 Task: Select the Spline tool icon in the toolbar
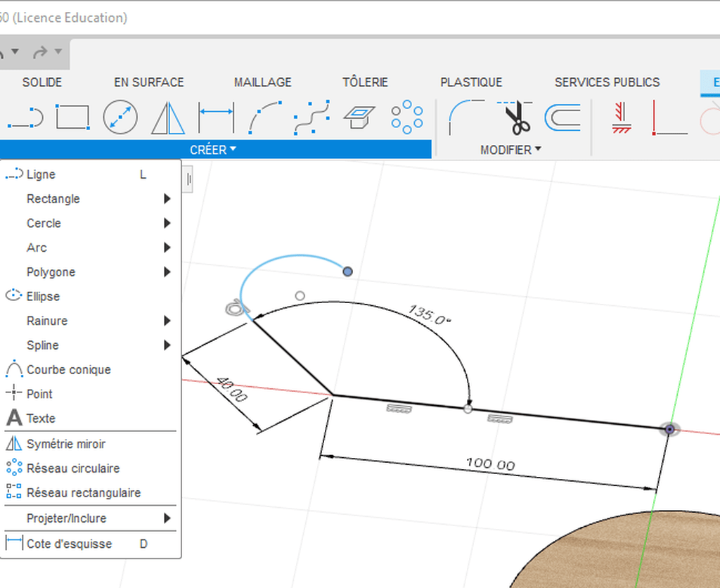point(312,117)
